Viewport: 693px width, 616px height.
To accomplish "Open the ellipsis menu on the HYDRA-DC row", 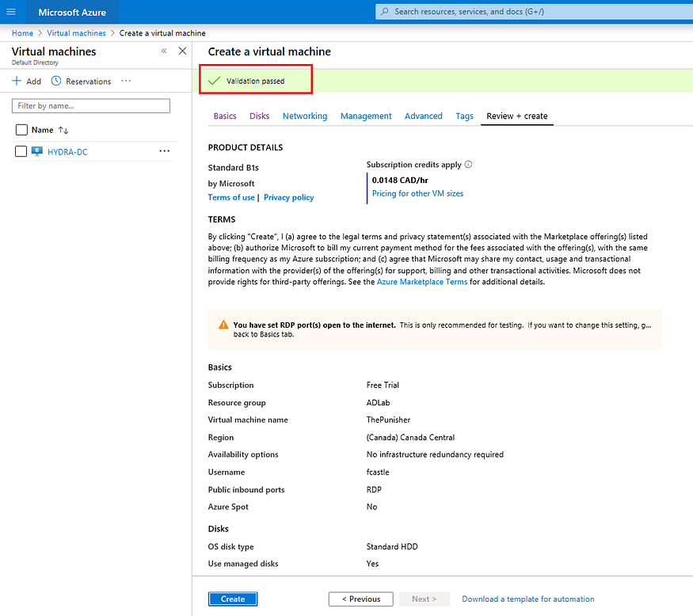I will [x=164, y=151].
